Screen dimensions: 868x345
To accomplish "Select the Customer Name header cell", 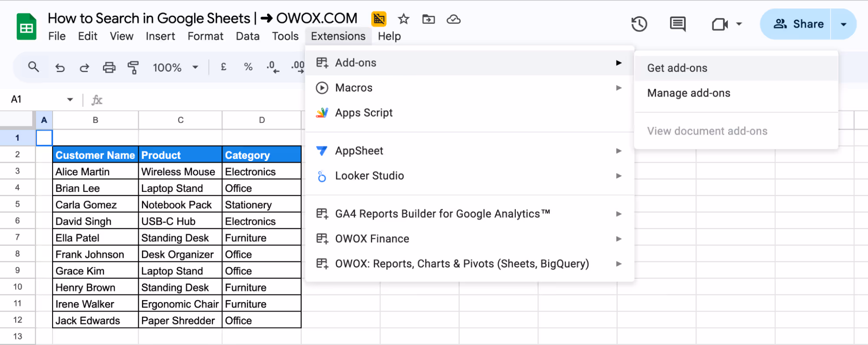I will [x=96, y=155].
